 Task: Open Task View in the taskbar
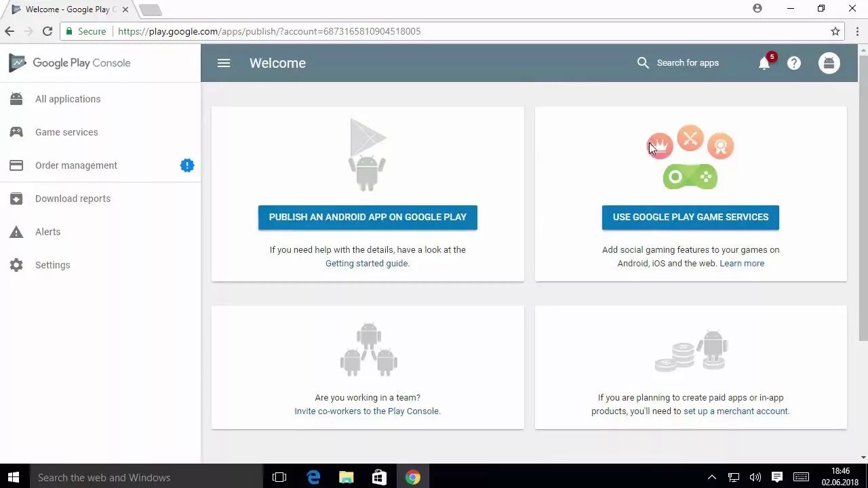click(x=279, y=477)
